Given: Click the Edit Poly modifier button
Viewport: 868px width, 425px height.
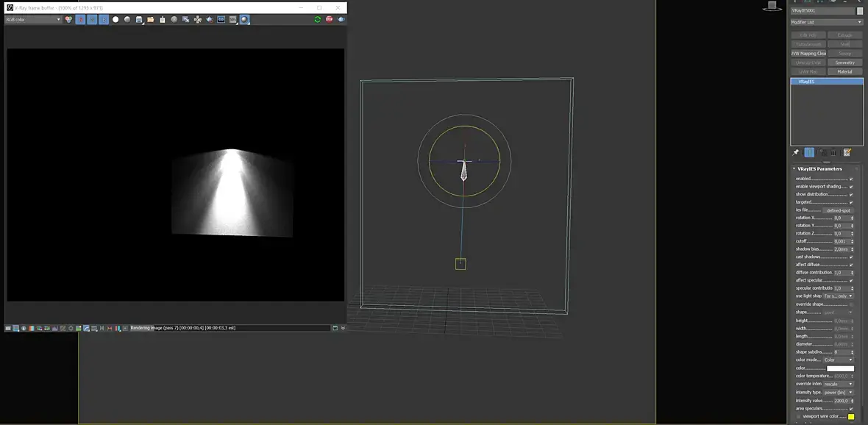Looking at the screenshot, I should click(808, 35).
